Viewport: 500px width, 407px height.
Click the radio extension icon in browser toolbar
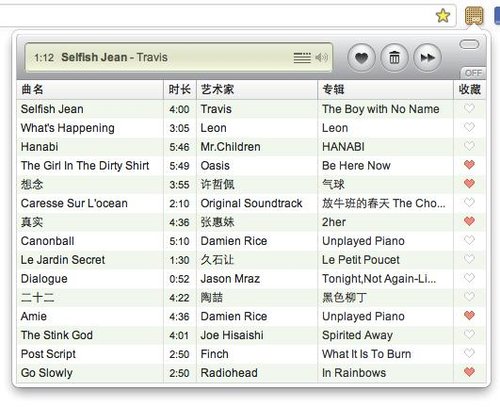pos(474,16)
